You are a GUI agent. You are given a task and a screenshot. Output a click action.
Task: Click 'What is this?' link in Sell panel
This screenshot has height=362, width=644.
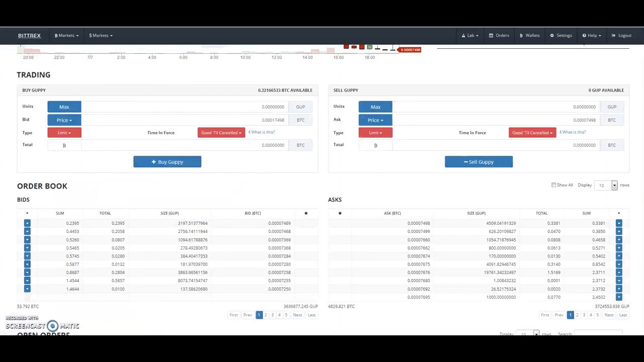point(573,132)
